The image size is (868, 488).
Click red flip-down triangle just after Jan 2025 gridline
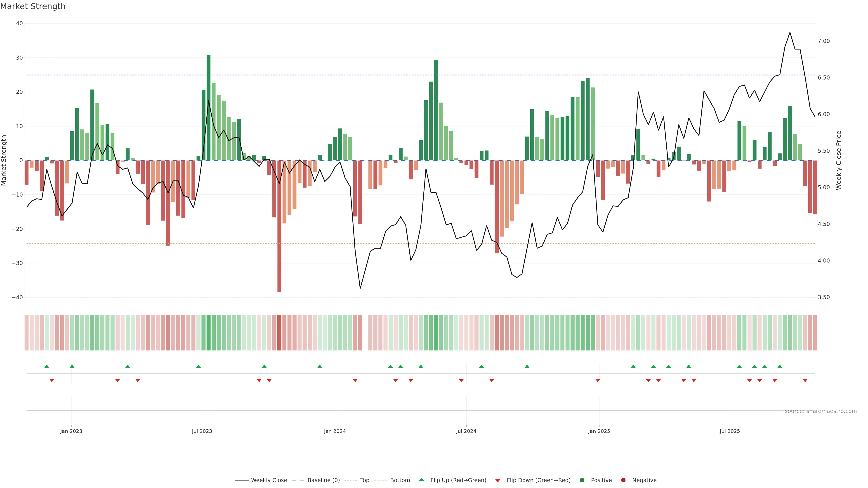[598, 380]
